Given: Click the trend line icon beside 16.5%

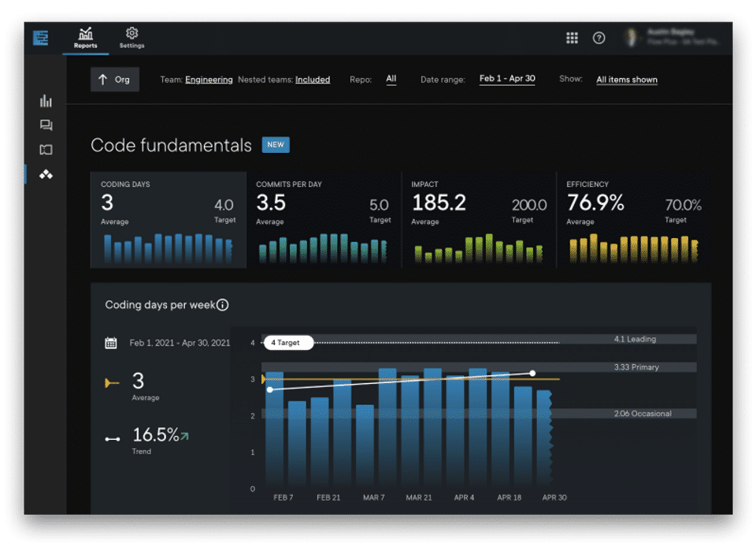Looking at the screenshot, I should [x=113, y=439].
